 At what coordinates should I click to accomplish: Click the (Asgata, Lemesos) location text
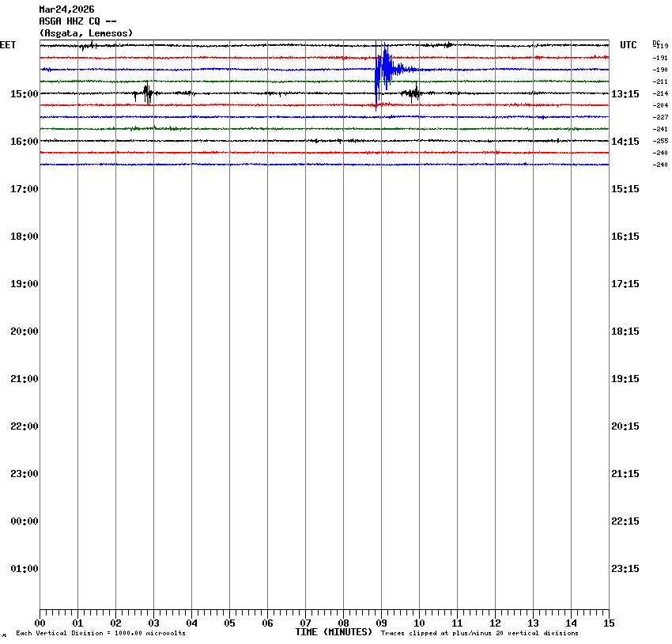(x=85, y=33)
